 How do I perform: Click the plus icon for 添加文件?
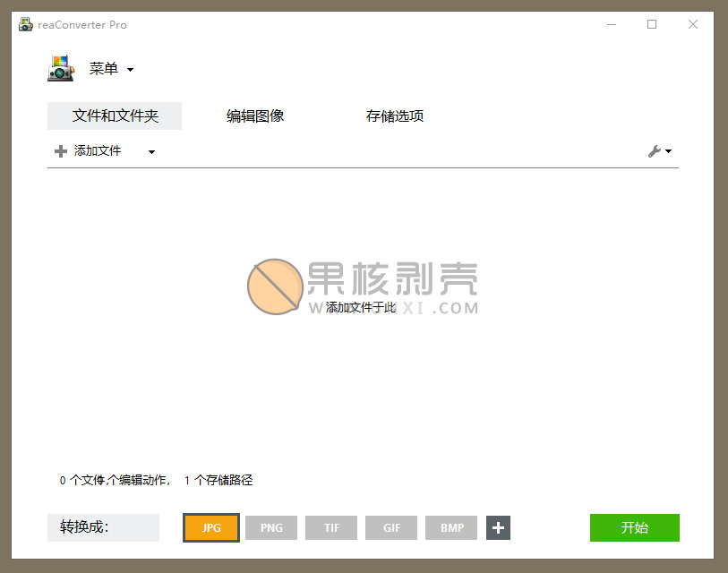coord(61,151)
